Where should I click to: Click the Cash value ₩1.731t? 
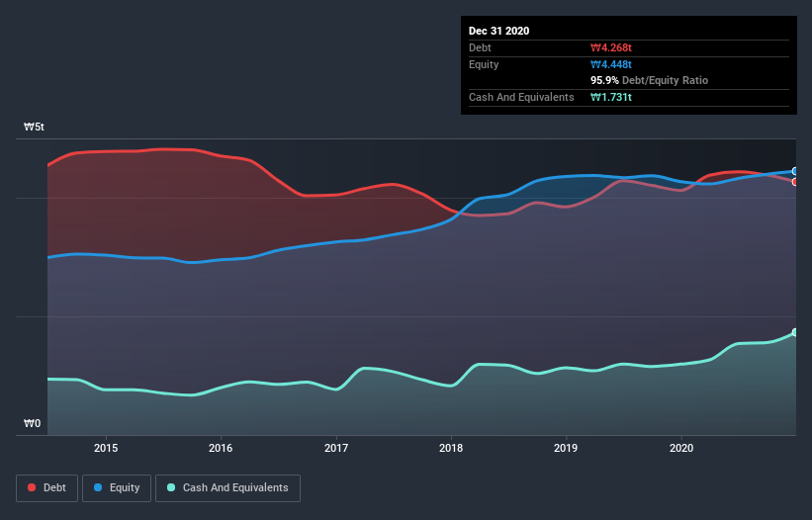(x=611, y=97)
